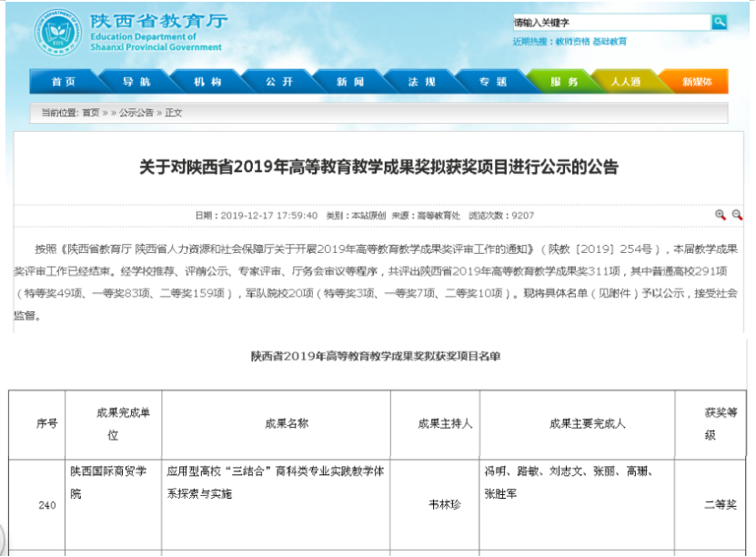The height and width of the screenshot is (557, 756).
Task: Open the green 服务 navigation tab
Action: coord(564,82)
